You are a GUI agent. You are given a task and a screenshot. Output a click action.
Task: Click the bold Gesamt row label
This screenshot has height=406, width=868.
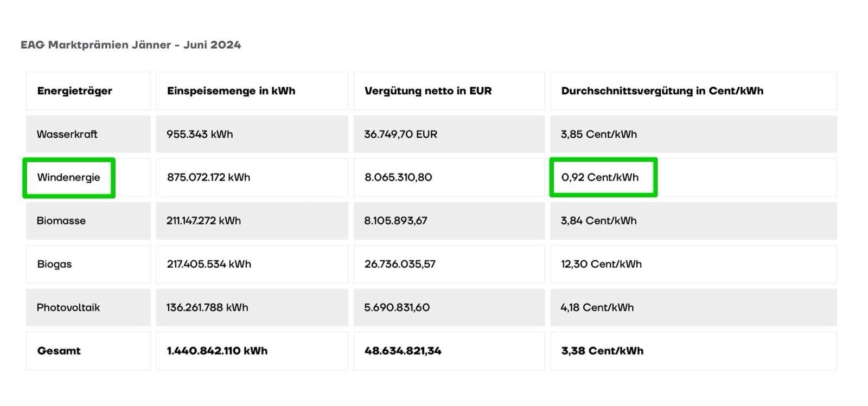pos(59,351)
